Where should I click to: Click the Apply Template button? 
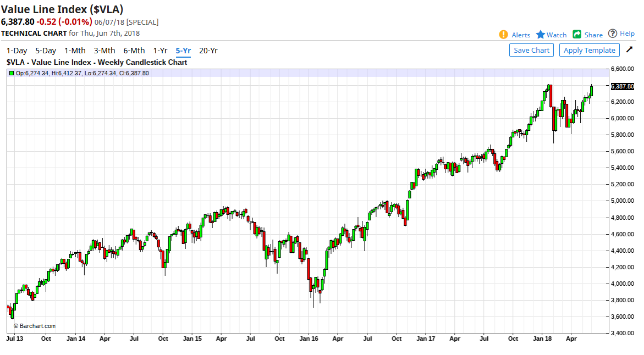(x=590, y=50)
